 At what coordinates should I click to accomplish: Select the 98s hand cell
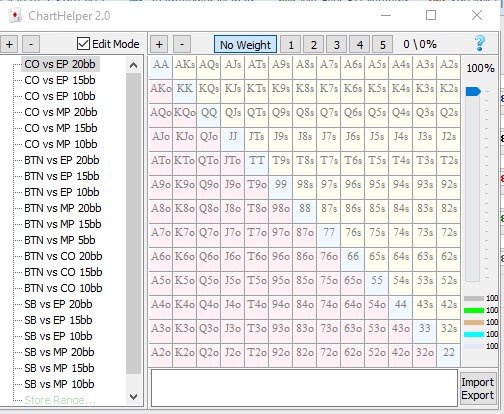pyautogui.click(x=305, y=187)
